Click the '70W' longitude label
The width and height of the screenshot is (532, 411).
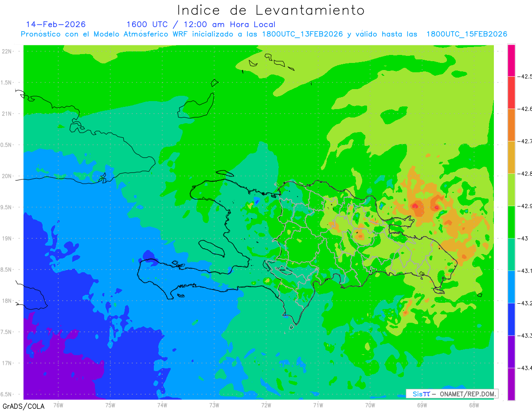pos(370,405)
